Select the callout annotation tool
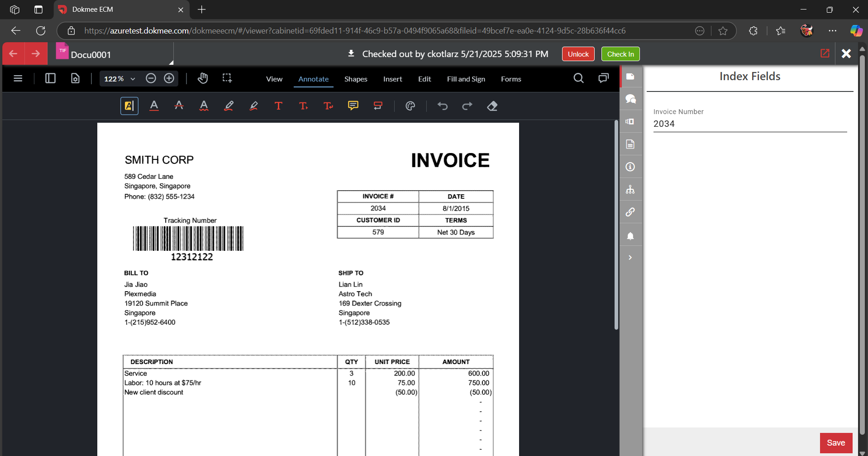Image resolution: width=868 pixels, height=456 pixels. 378,106
